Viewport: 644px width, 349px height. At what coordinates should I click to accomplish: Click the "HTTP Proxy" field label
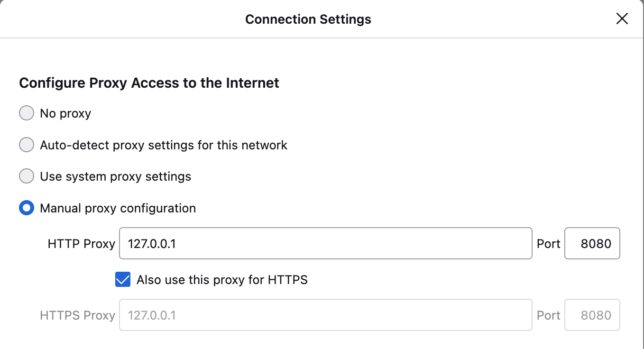[x=82, y=244]
